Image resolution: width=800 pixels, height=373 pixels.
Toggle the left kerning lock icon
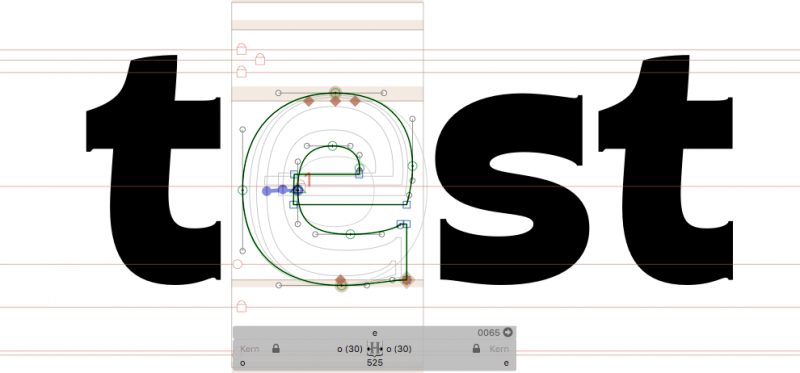click(276, 349)
